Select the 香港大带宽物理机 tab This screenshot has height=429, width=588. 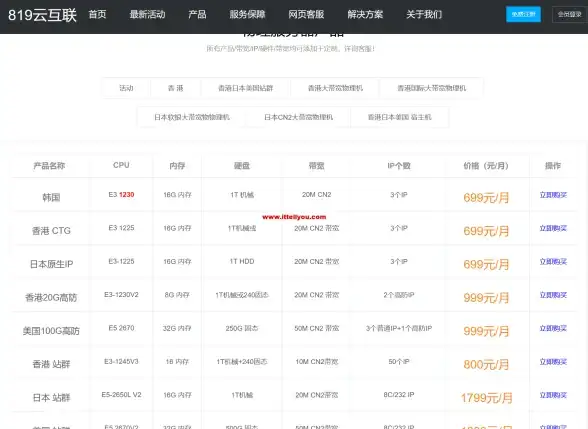tap(335, 88)
